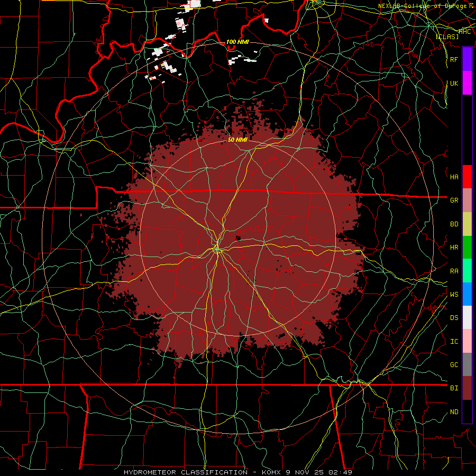
Task: Select the IC legend label
Action: pyautogui.click(x=454, y=342)
